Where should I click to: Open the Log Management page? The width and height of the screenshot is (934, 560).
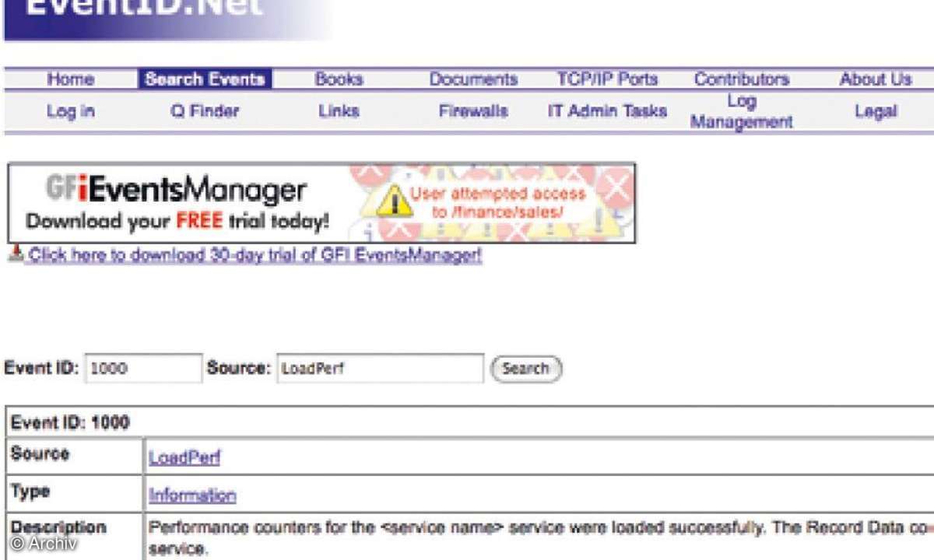[x=741, y=111]
